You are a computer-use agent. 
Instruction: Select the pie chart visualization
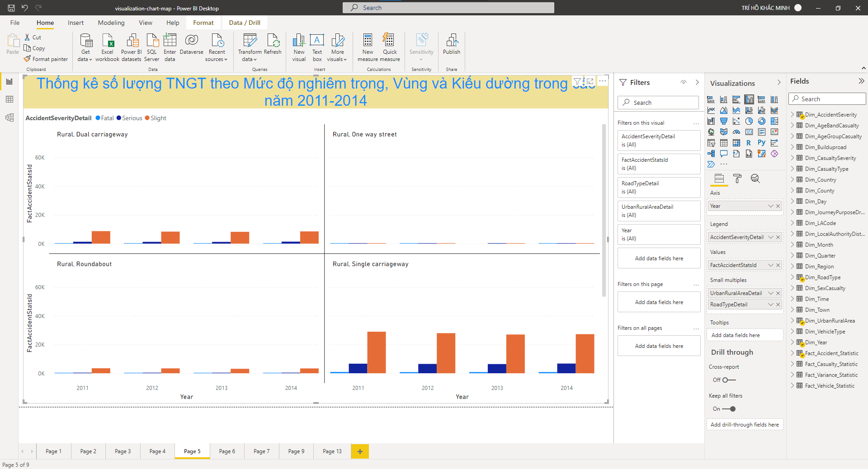pos(749,121)
